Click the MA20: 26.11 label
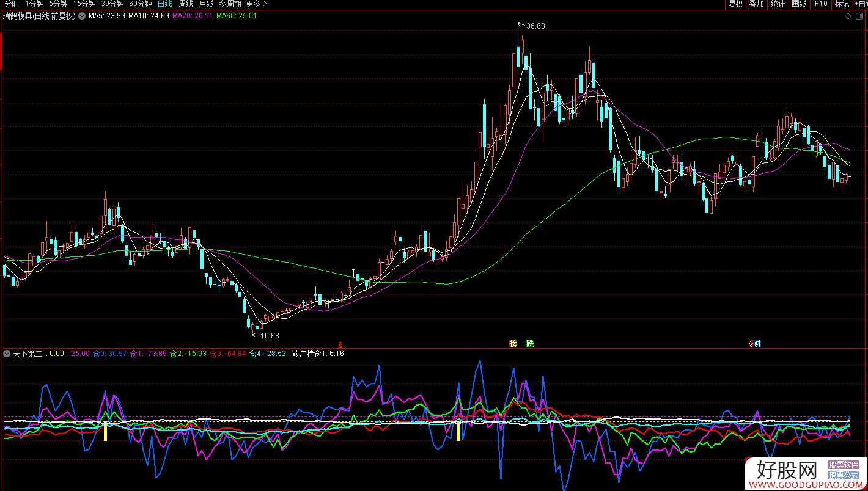The height and width of the screenshot is (491, 868). pyautogui.click(x=193, y=16)
